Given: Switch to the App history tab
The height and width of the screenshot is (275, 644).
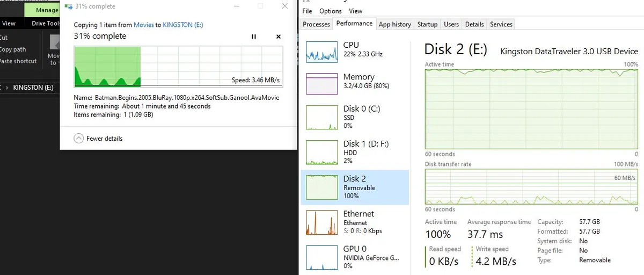Looking at the screenshot, I should (394, 24).
